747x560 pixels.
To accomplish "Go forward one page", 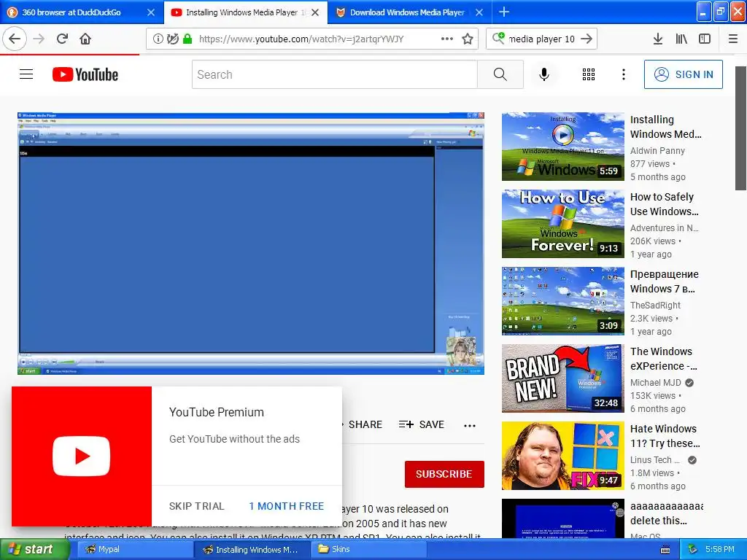I will [39, 39].
